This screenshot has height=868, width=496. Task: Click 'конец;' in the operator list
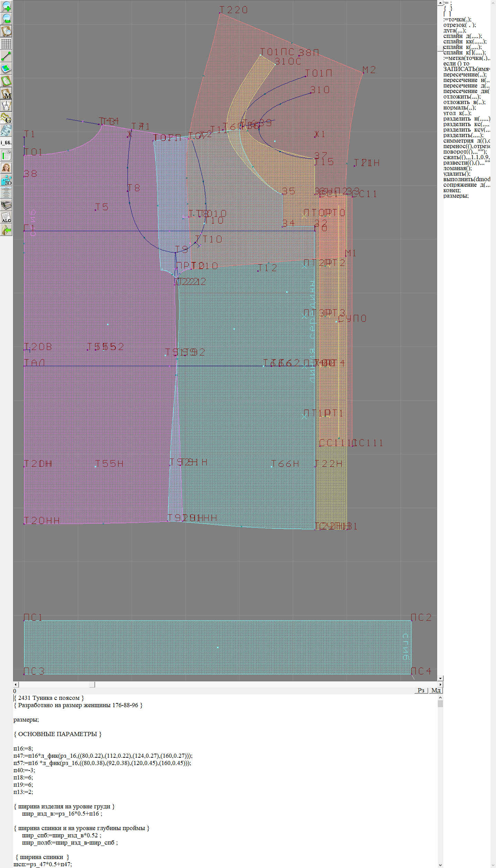tap(452, 190)
